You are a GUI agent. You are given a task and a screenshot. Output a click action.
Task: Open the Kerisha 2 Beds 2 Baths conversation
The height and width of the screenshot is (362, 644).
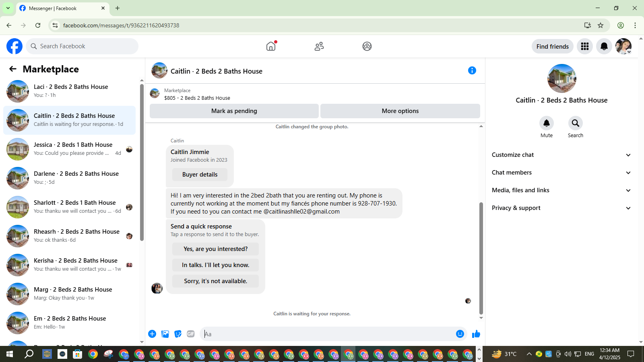pyautogui.click(x=69, y=265)
